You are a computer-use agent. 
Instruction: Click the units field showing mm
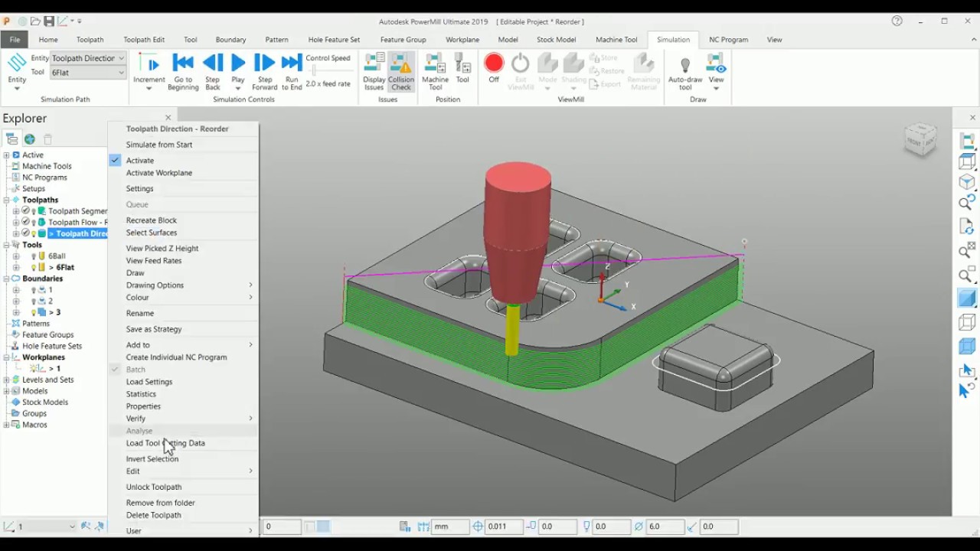(x=449, y=527)
